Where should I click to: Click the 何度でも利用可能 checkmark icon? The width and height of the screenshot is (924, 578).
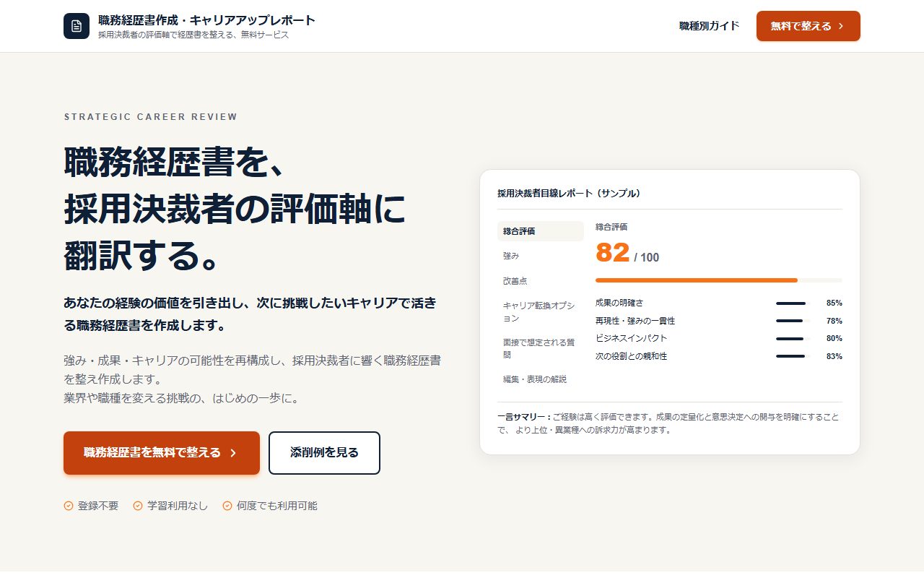pyautogui.click(x=227, y=506)
